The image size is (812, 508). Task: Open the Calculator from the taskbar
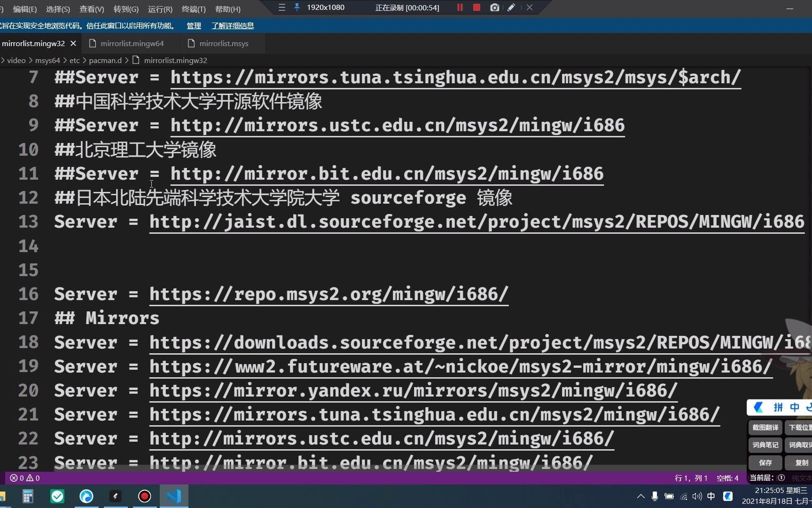pos(28,496)
